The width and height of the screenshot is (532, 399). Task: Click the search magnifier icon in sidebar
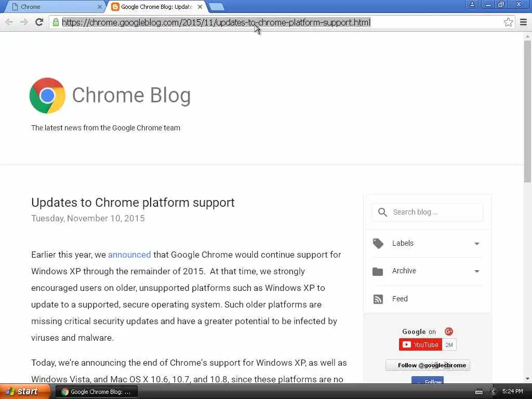pos(382,212)
